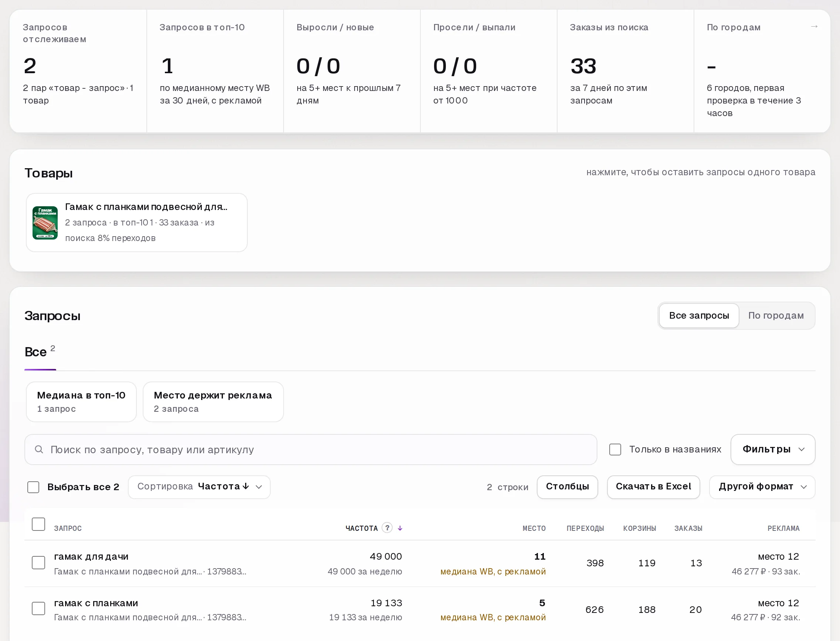The height and width of the screenshot is (641, 840).
Task: Open the Столбцы settings button
Action: 567,487
